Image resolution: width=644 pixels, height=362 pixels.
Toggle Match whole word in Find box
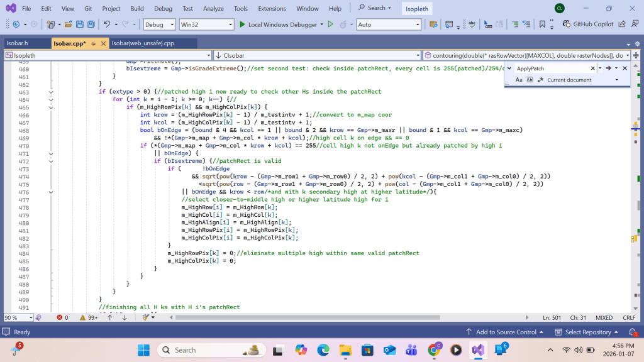coord(530,80)
